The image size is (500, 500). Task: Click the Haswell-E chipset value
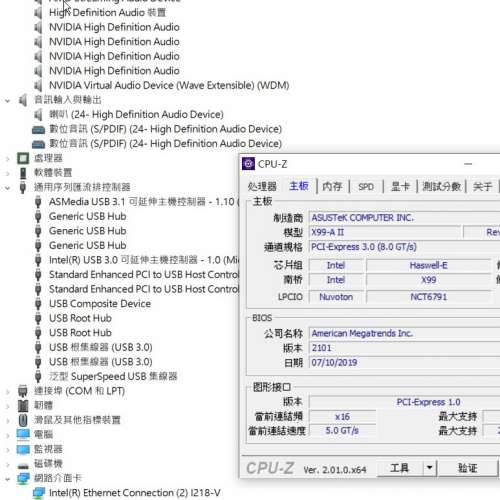pyautogui.click(x=428, y=265)
